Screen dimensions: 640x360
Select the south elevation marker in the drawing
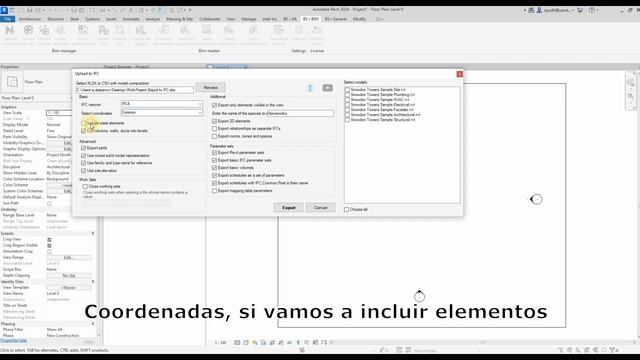tap(419, 296)
